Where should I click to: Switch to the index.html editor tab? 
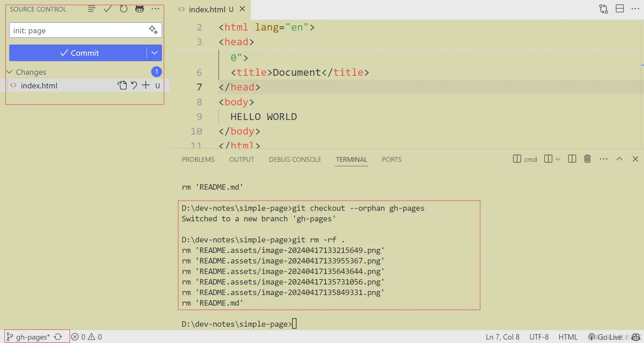pyautogui.click(x=207, y=10)
